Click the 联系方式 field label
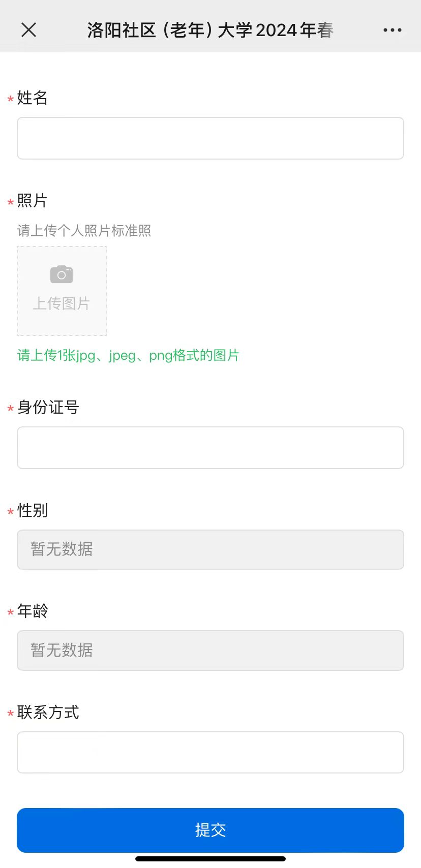Screen dimensions: 421x868 pyautogui.click(x=48, y=712)
